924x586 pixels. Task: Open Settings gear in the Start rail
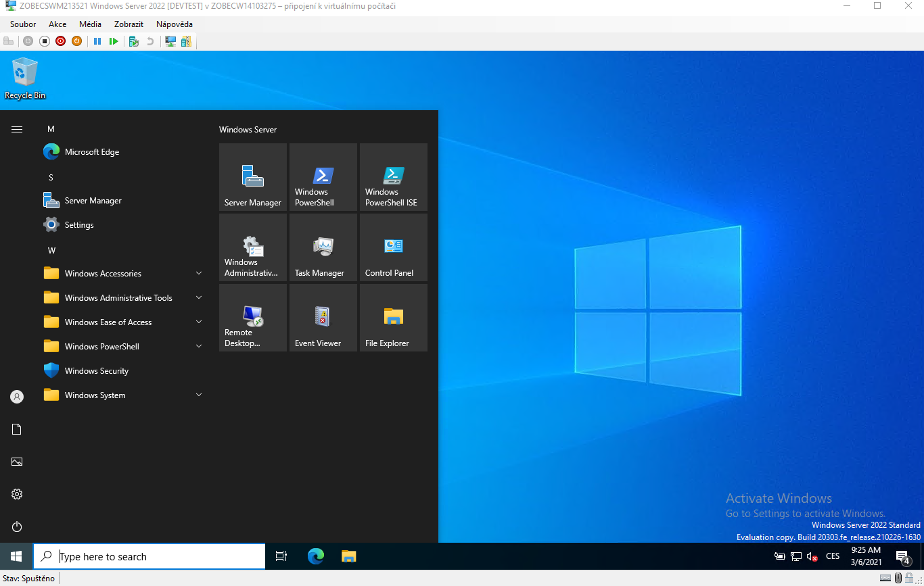click(17, 494)
